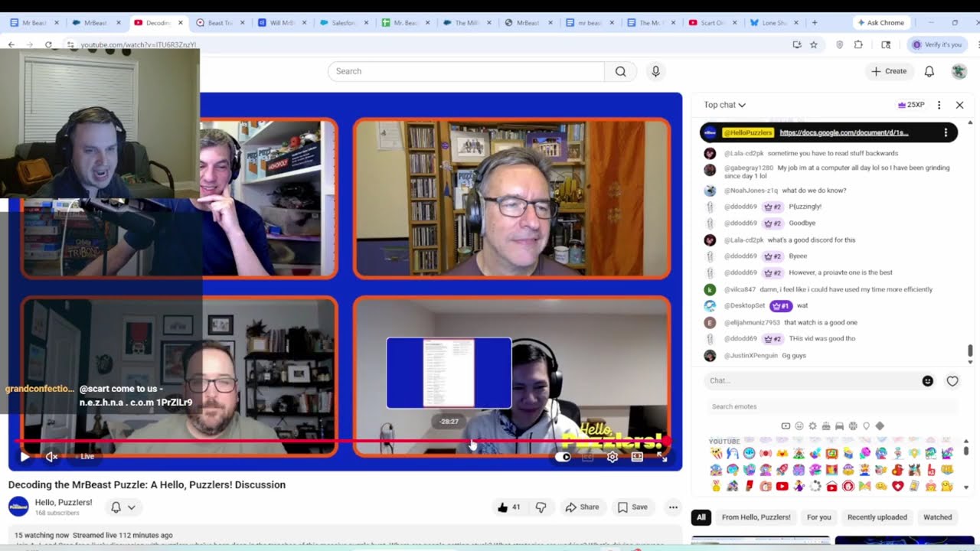Open notification bell options for channel

[x=123, y=507]
